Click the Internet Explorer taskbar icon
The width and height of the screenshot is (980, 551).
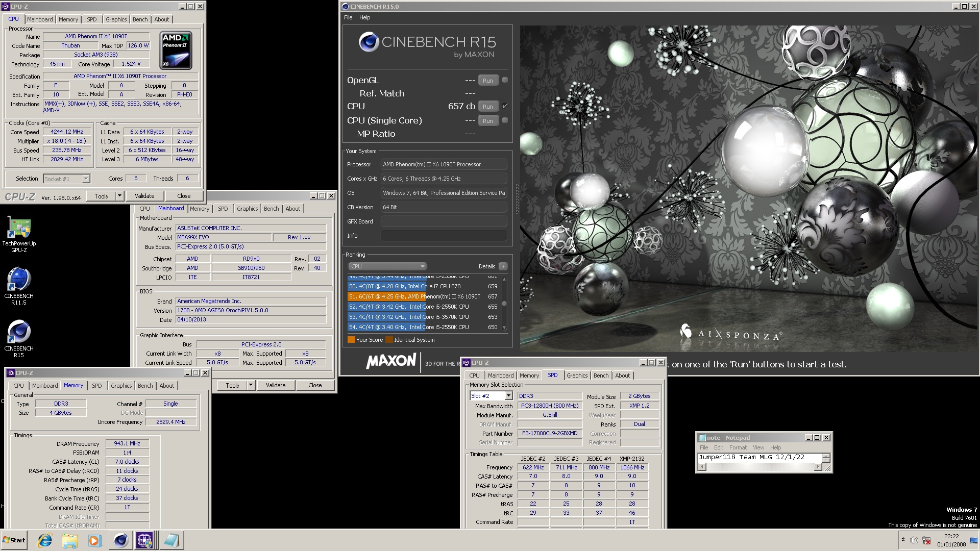pyautogui.click(x=45, y=540)
